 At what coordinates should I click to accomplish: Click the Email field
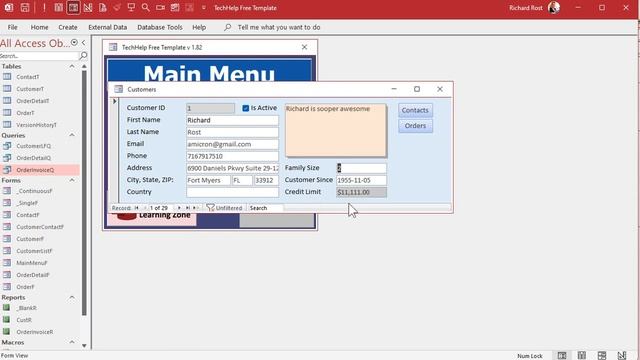pyautogui.click(x=232, y=144)
